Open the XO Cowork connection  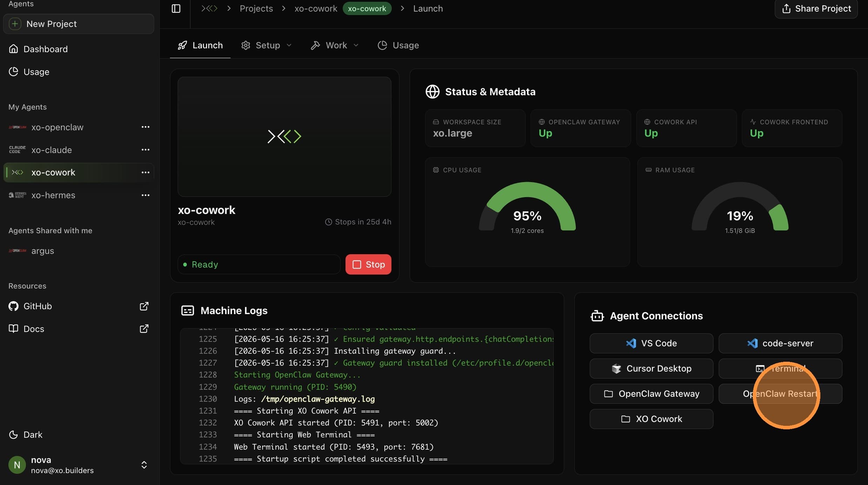(651, 419)
